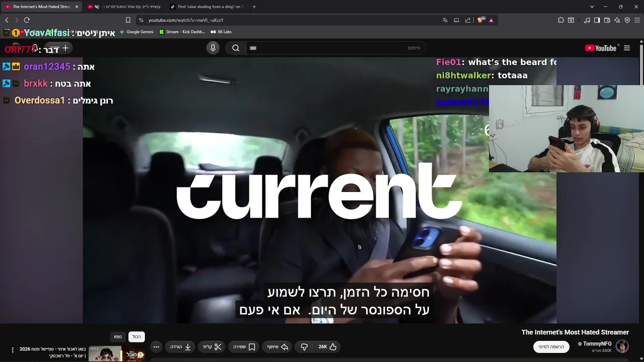Click the video player to pause
Viewport: 644px width, 362px height.
click(x=319, y=190)
